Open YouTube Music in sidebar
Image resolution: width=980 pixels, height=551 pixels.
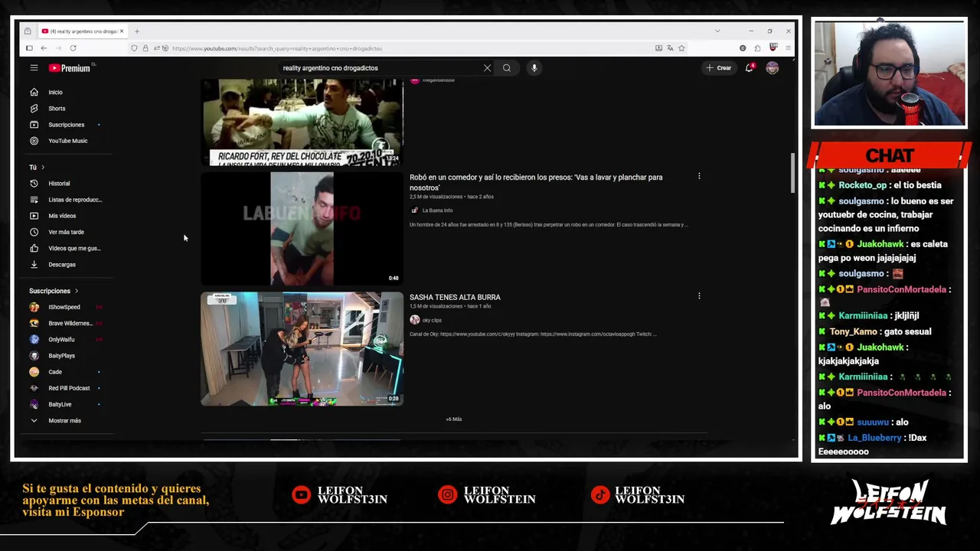point(67,141)
